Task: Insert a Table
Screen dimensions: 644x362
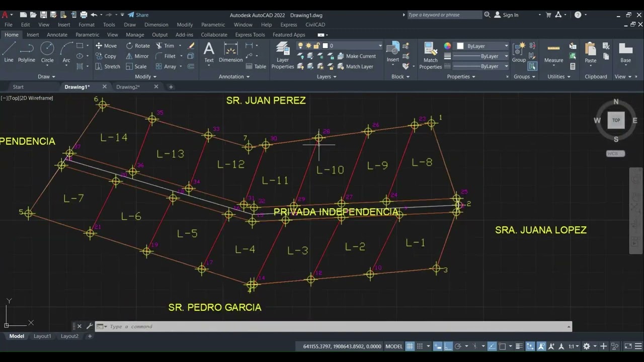Action: (256, 66)
